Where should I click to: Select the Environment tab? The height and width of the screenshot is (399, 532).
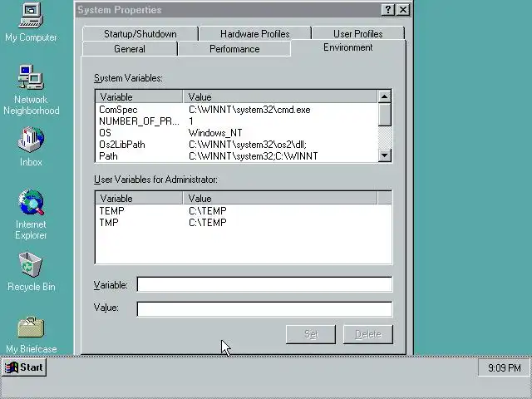[x=347, y=47]
